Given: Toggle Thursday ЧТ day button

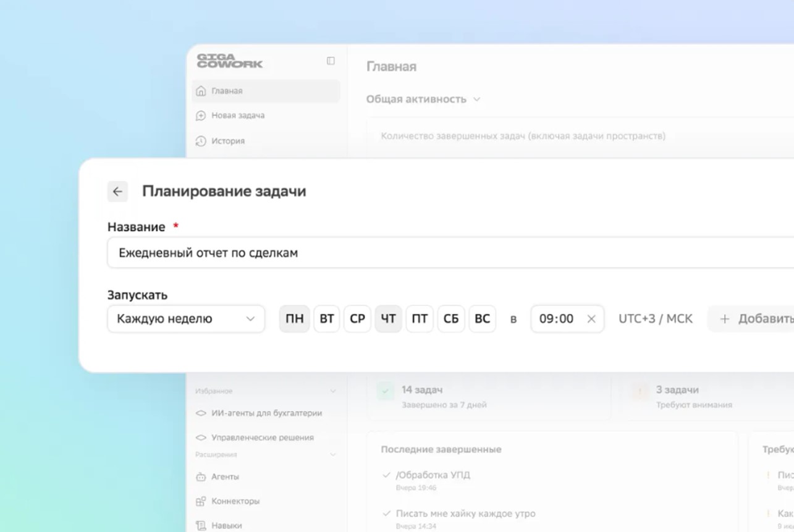Looking at the screenshot, I should [x=389, y=319].
